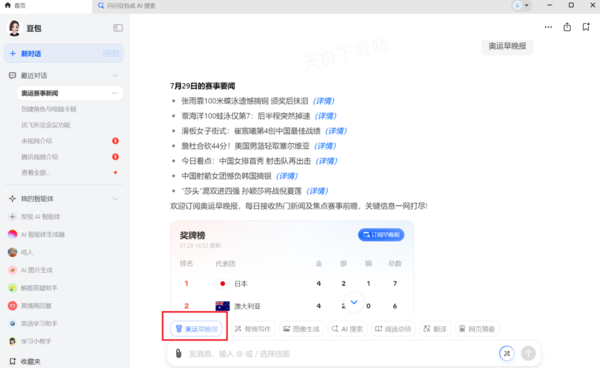Click the 最近对话 chat icon

coord(12,75)
